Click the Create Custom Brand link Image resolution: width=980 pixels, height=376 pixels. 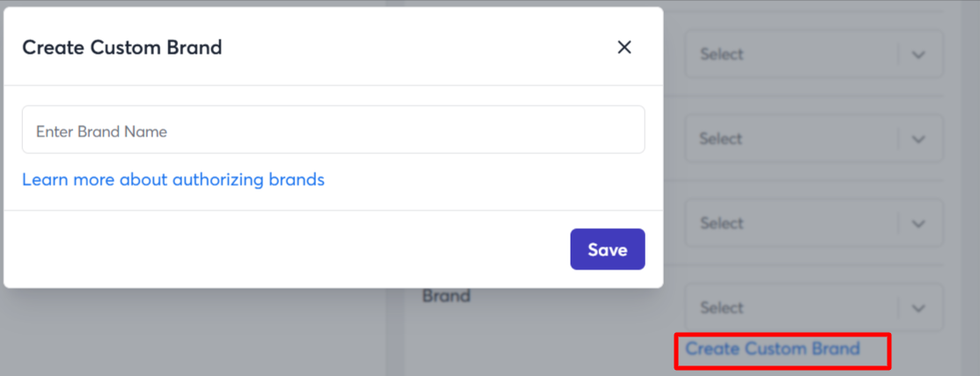[772, 349]
